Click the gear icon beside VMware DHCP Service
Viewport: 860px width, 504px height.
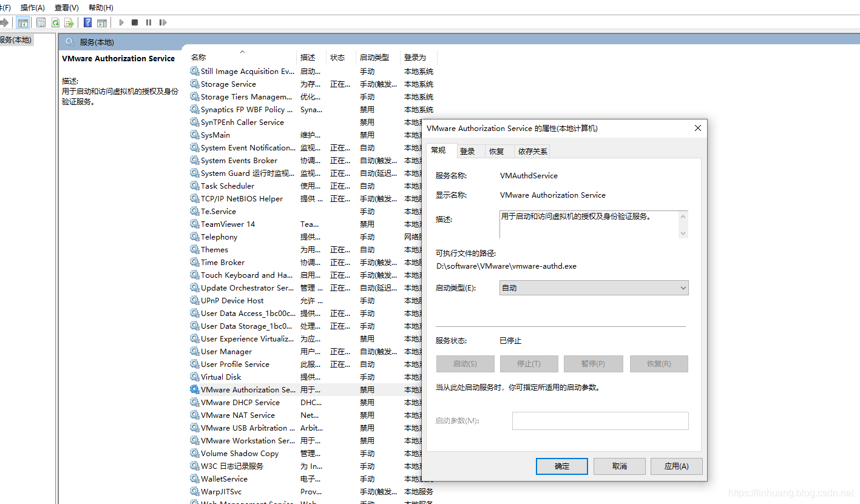(194, 402)
